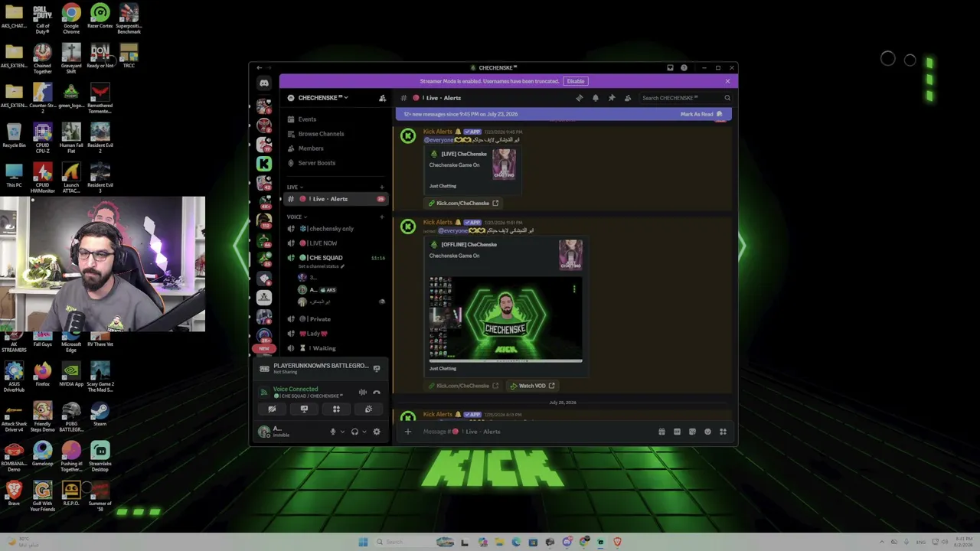Send a gift icon in message bar

coord(661,432)
